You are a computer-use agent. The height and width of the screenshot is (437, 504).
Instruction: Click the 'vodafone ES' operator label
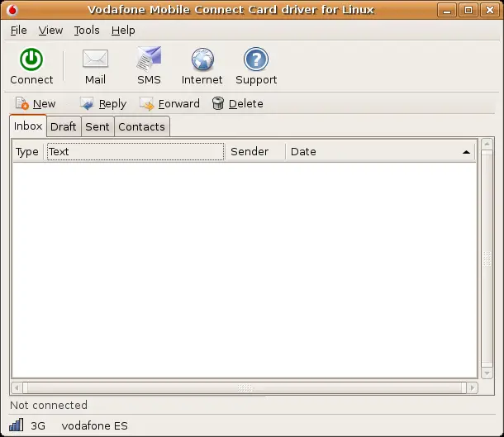[x=94, y=425]
